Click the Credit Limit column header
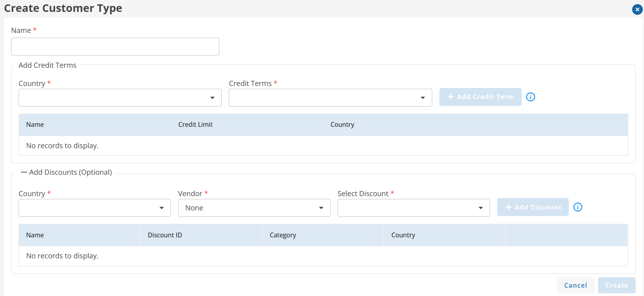The image size is (644, 296). (x=196, y=124)
